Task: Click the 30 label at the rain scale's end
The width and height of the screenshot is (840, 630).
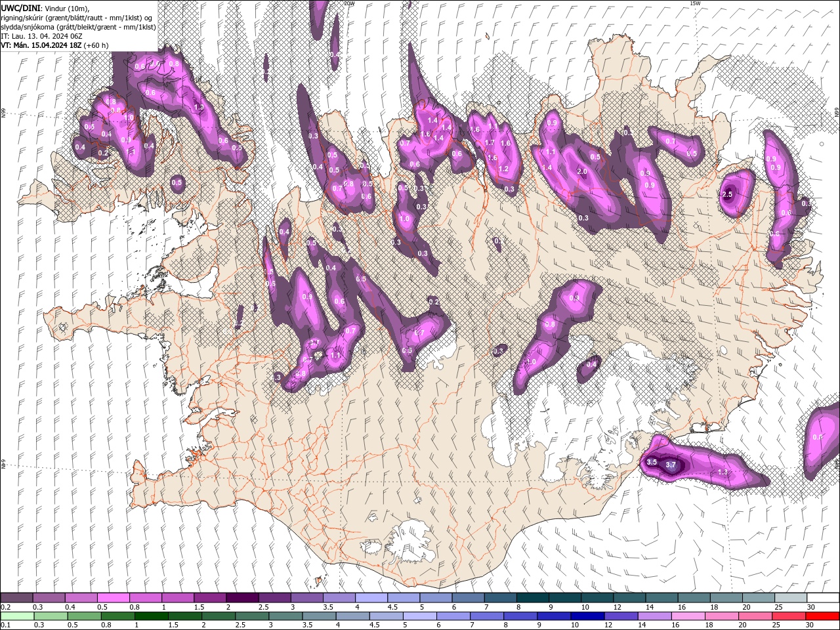Action: 810,625
